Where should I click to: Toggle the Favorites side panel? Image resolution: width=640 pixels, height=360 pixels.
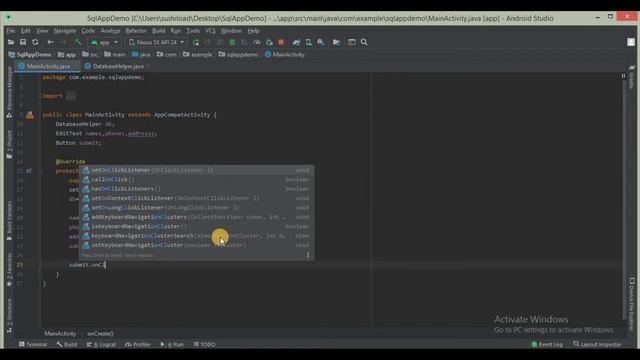[9, 269]
